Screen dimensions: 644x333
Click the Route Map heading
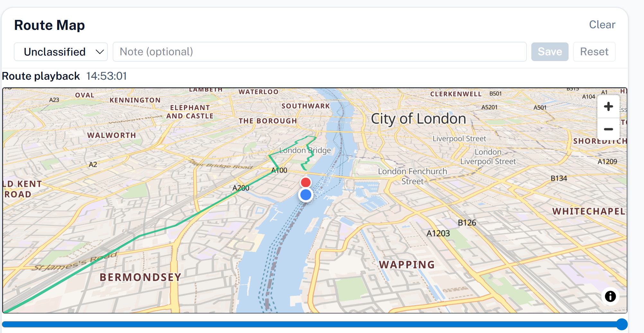click(x=49, y=24)
